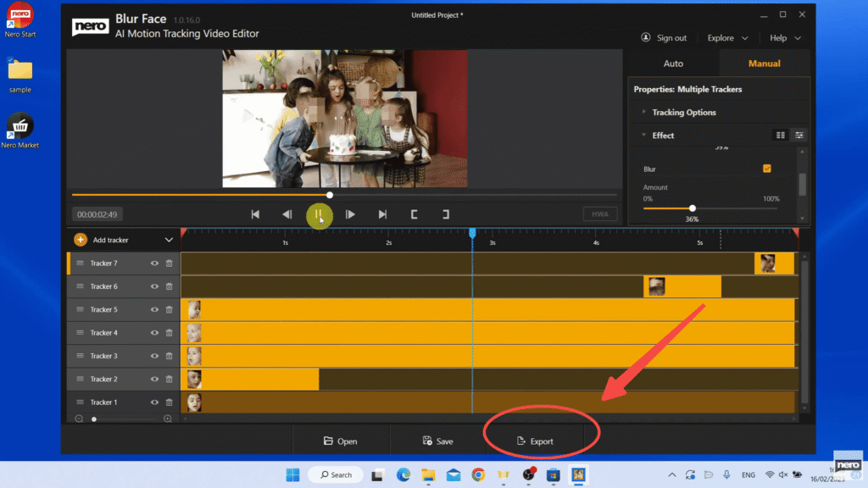Set the mark-in bracket point

pos(414,214)
